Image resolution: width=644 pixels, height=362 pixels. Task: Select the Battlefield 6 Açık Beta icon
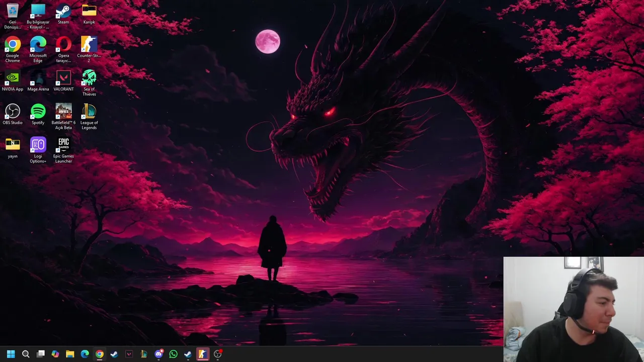click(x=63, y=117)
